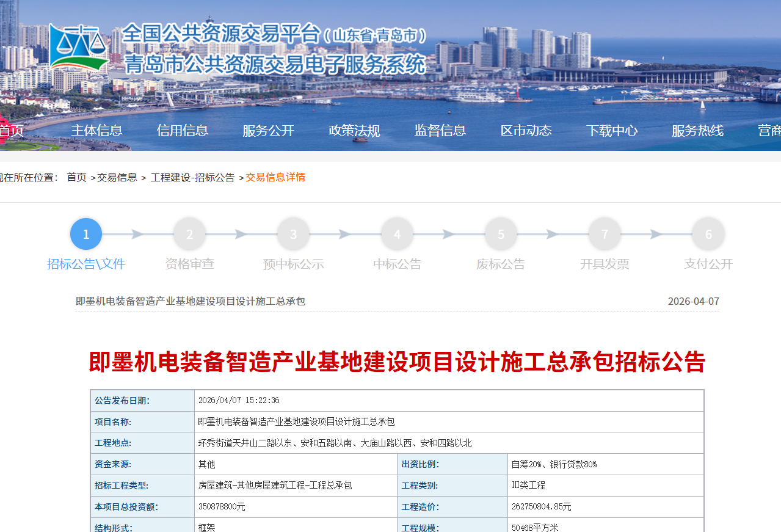Select the 支付公开 step label
The width and height of the screenshot is (781, 532).
pos(708,264)
